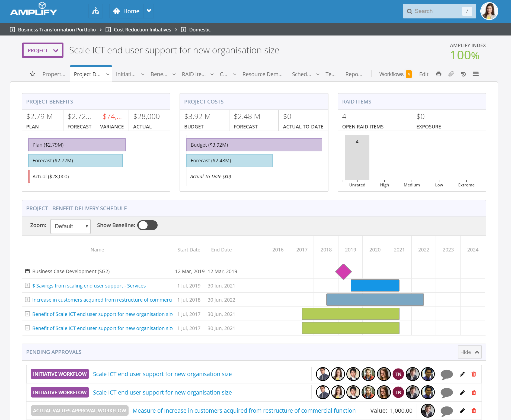Click the favourite star icon
Viewport: 511px width, 420px height.
point(33,74)
